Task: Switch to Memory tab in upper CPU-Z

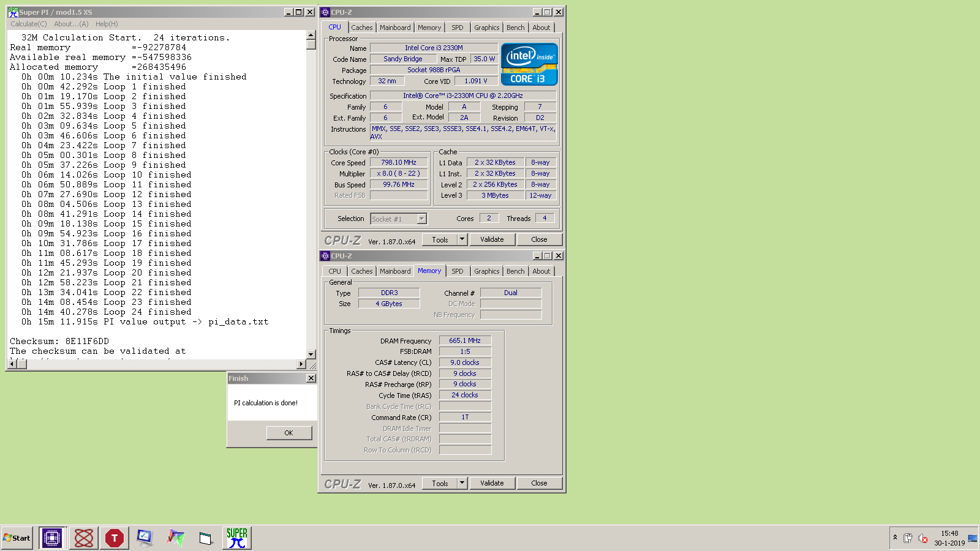Action: point(429,28)
